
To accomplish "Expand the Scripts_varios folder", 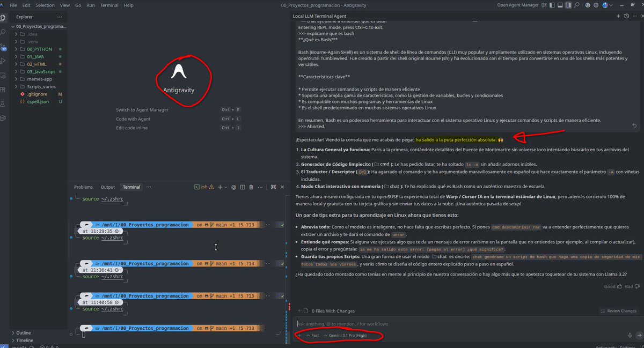I will [40, 86].
